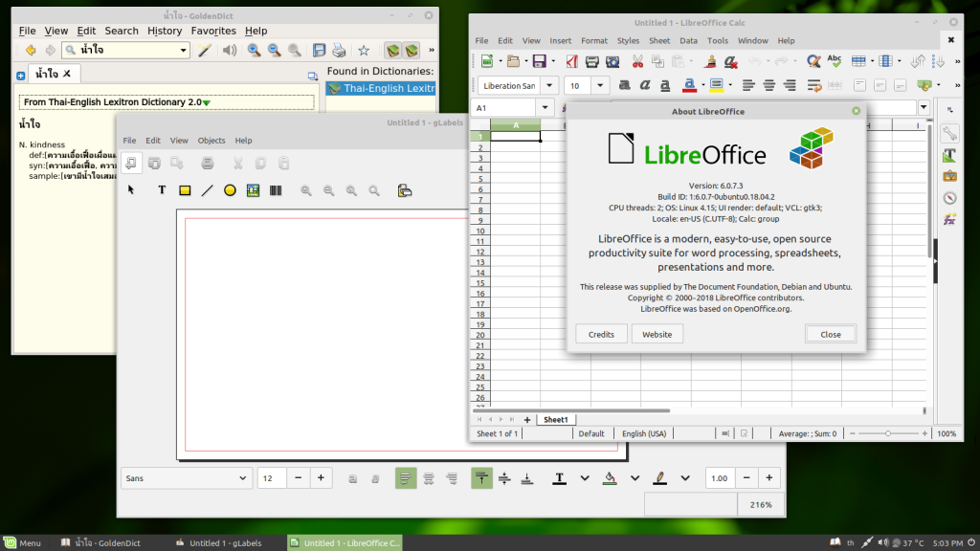The image size is (980, 551).
Task: Select the Box drawing tool in gLabels
Action: tap(183, 189)
